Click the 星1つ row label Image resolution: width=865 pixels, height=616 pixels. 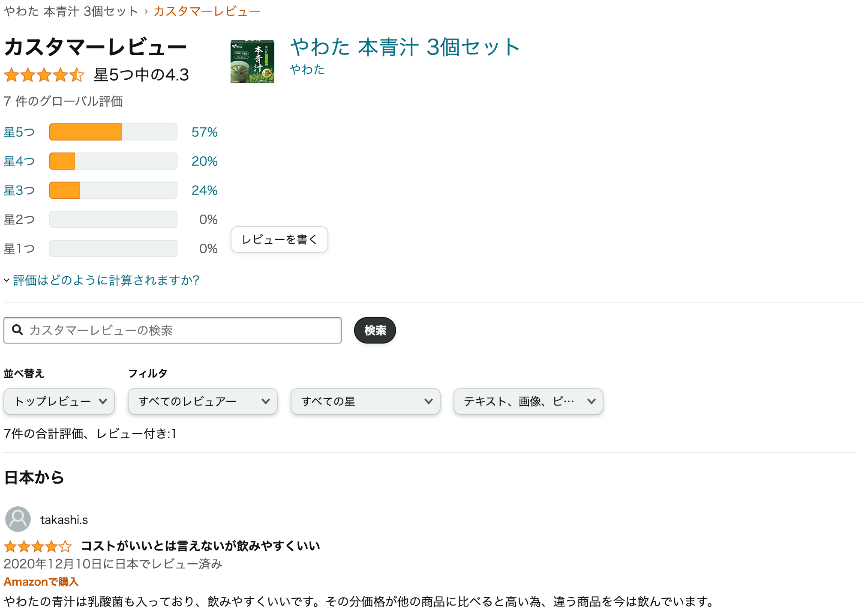click(x=19, y=248)
